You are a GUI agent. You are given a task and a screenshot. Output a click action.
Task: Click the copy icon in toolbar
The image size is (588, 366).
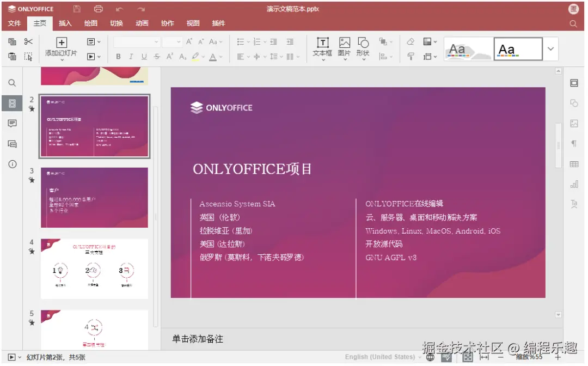tap(12, 41)
